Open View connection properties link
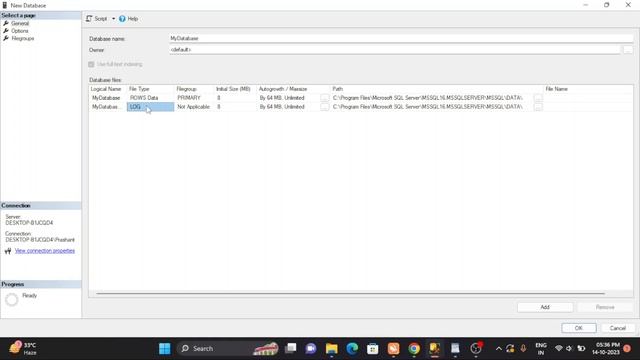 click(45, 251)
